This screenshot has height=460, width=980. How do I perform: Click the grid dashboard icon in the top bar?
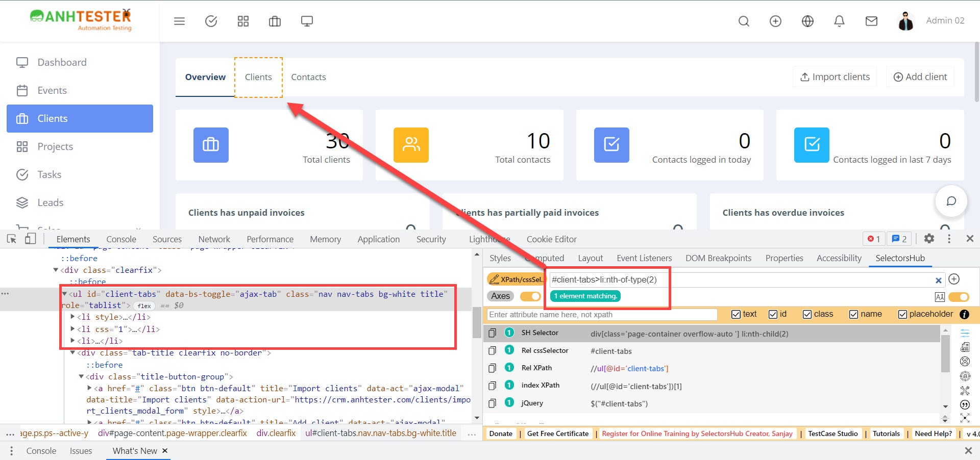tap(243, 21)
